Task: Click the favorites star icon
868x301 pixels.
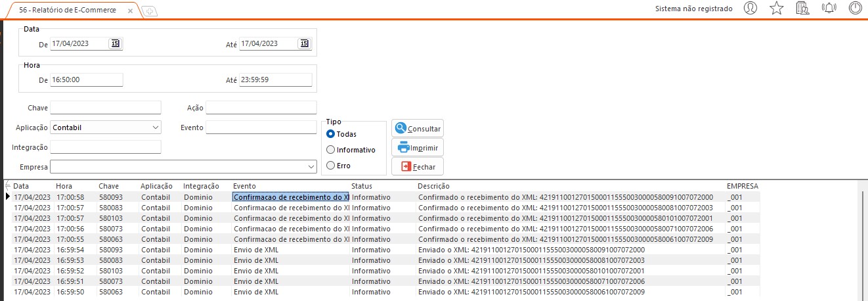Action: tap(776, 8)
